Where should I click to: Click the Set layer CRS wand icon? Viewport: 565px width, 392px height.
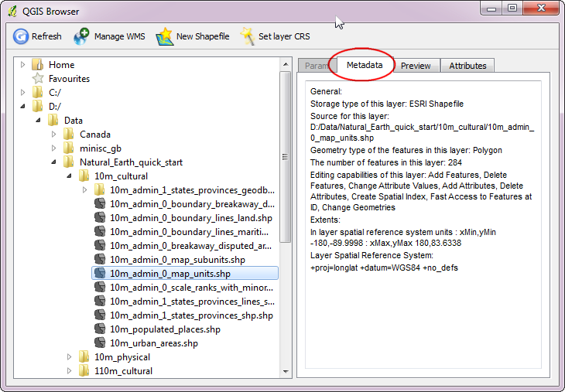(248, 36)
